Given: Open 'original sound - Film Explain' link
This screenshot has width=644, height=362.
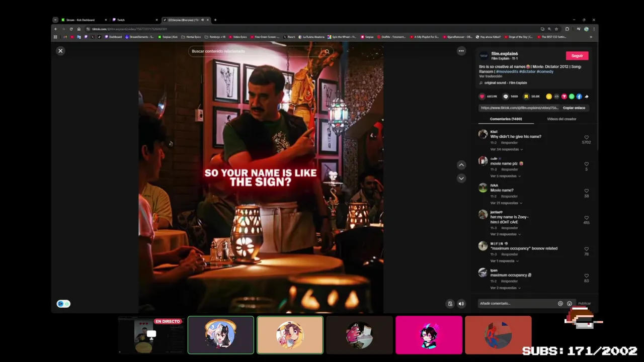Looking at the screenshot, I should pos(506,83).
